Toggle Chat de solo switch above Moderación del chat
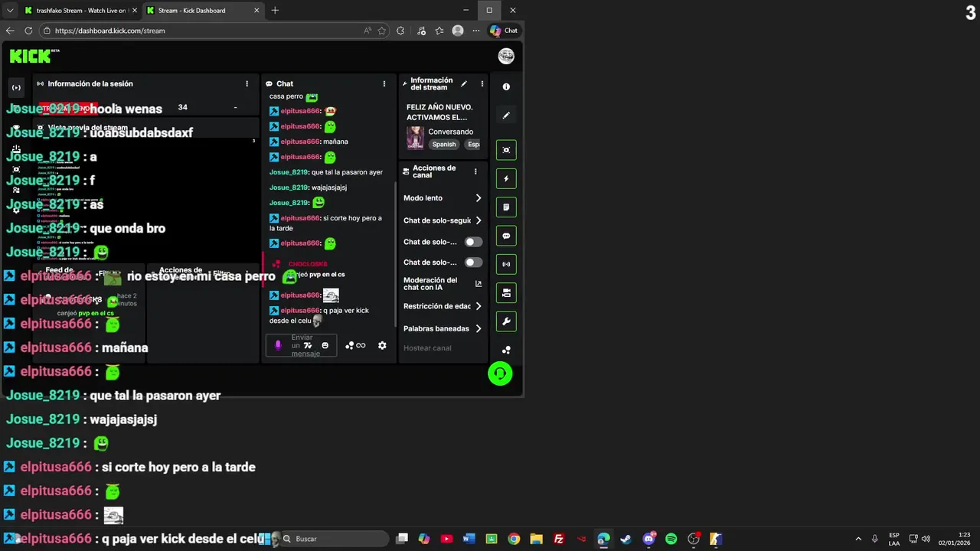980x551 pixels. [x=473, y=262]
